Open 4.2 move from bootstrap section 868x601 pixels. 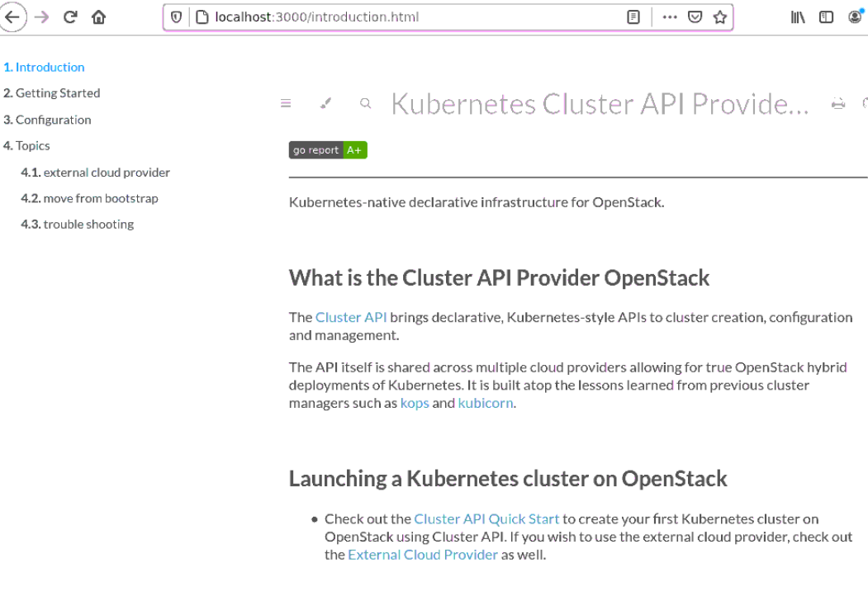(x=89, y=198)
